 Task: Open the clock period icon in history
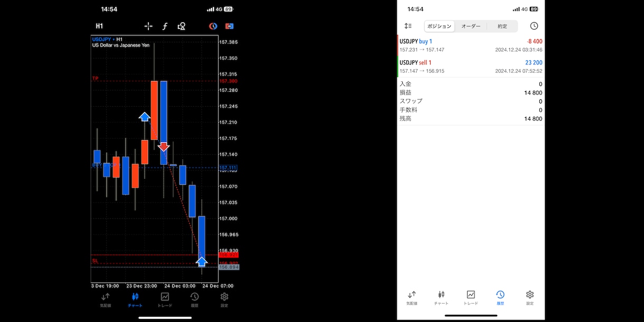(x=534, y=26)
